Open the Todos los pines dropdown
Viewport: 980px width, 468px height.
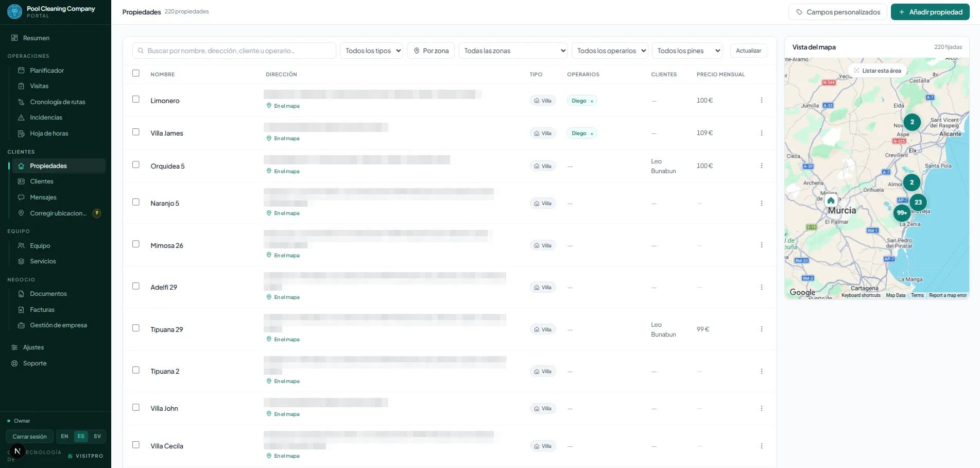pyautogui.click(x=687, y=51)
